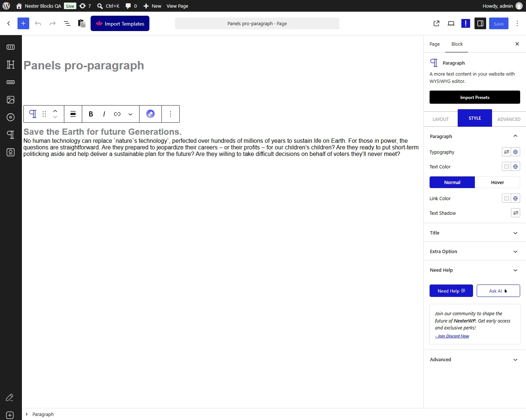Image resolution: width=526 pixels, height=420 pixels.
Task: Click the pencil edit icon in left sidebar
Action: pyautogui.click(x=10, y=397)
